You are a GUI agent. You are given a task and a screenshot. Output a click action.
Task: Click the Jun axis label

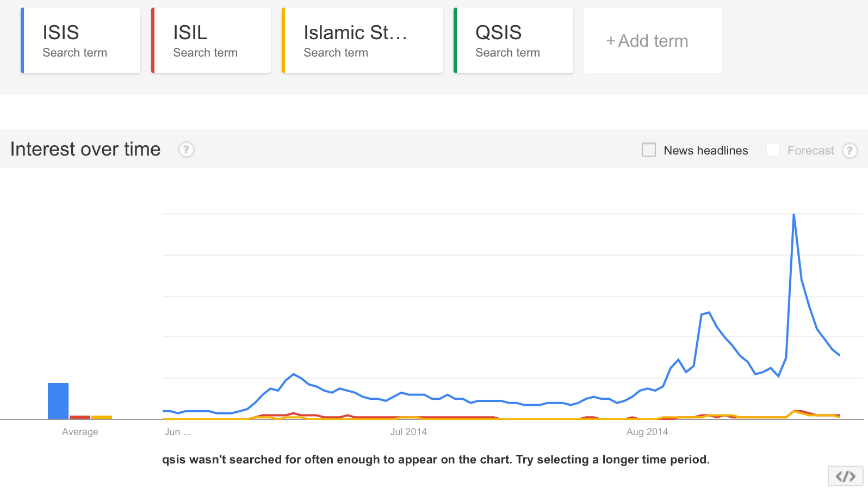[177, 432]
